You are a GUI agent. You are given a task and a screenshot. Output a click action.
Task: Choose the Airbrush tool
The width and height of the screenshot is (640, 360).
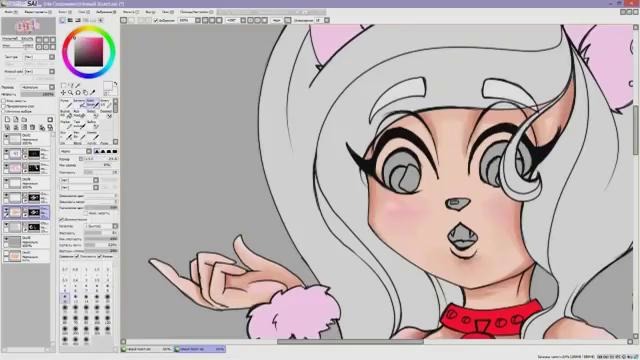coord(80,103)
